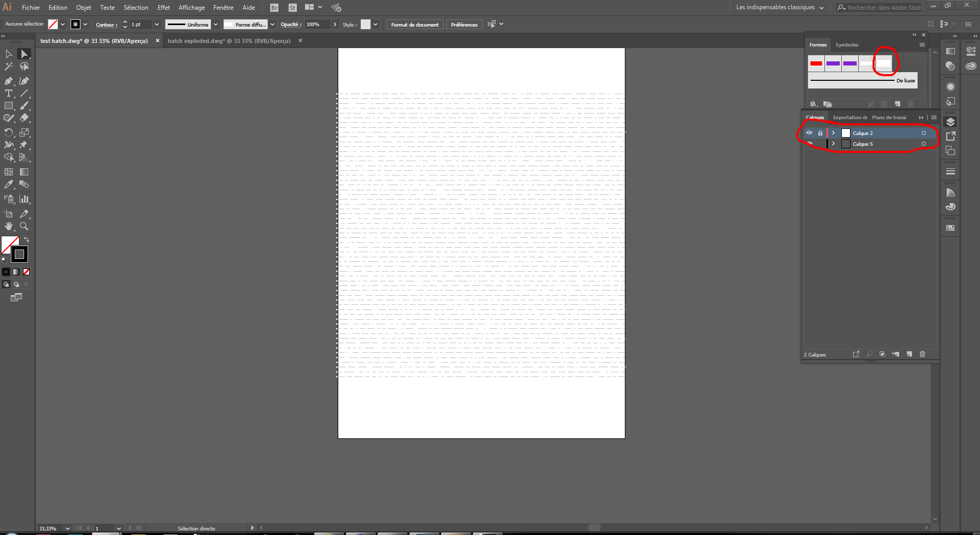The width and height of the screenshot is (980, 535).
Task: Click the trash icon in the Formes panel
Action: point(911,104)
